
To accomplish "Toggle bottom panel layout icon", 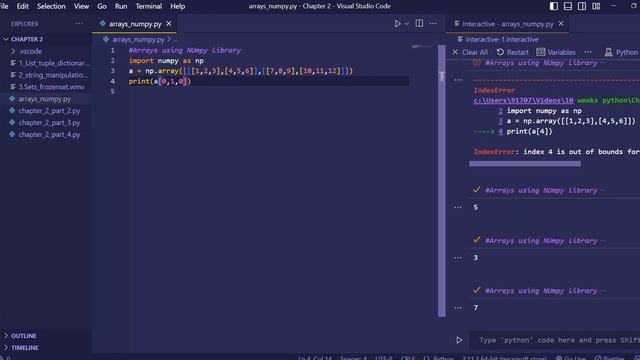I will (568, 6).
